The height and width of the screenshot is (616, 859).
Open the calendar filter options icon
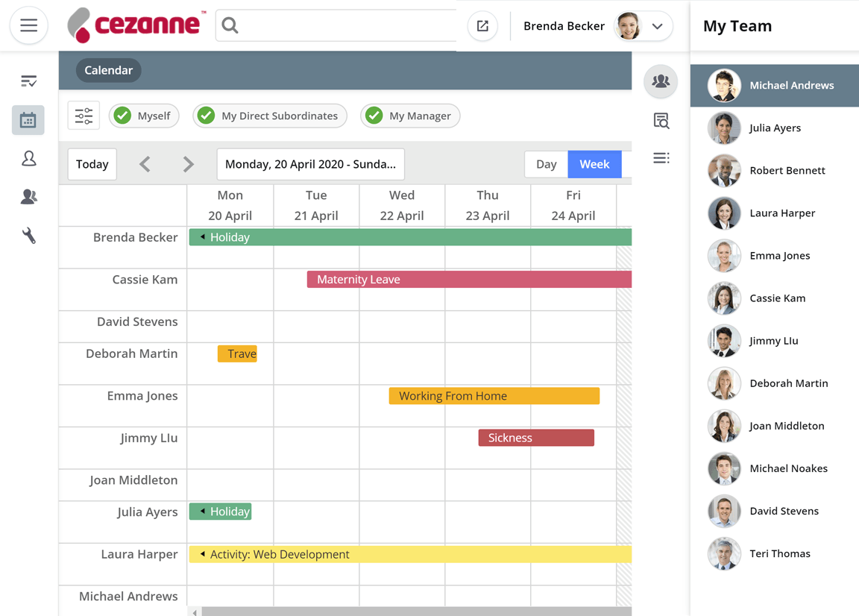pyautogui.click(x=83, y=116)
